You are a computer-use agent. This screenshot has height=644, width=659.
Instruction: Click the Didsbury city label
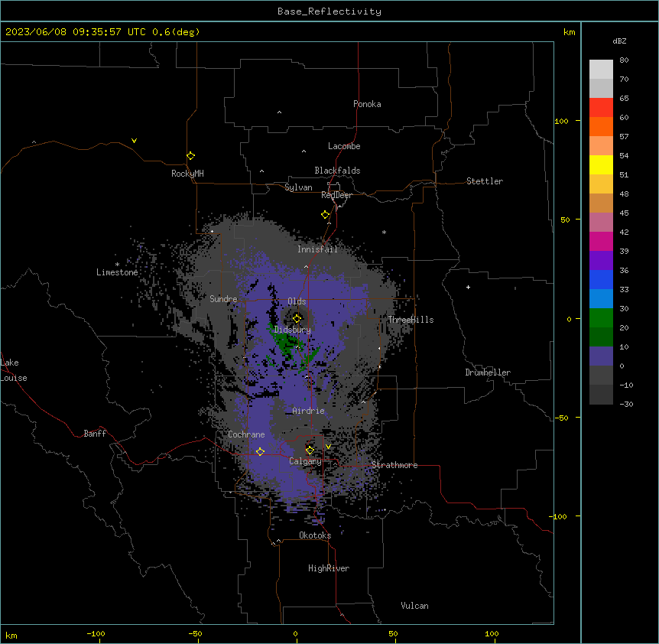[x=293, y=330]
